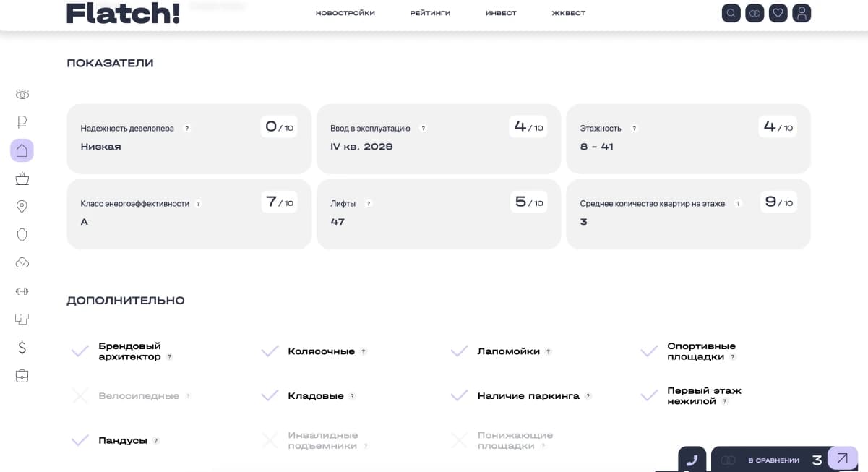Click help icon beside Ввод в эксплуатацию
This screenshot has height=472, width=868.
pos(424,129)
